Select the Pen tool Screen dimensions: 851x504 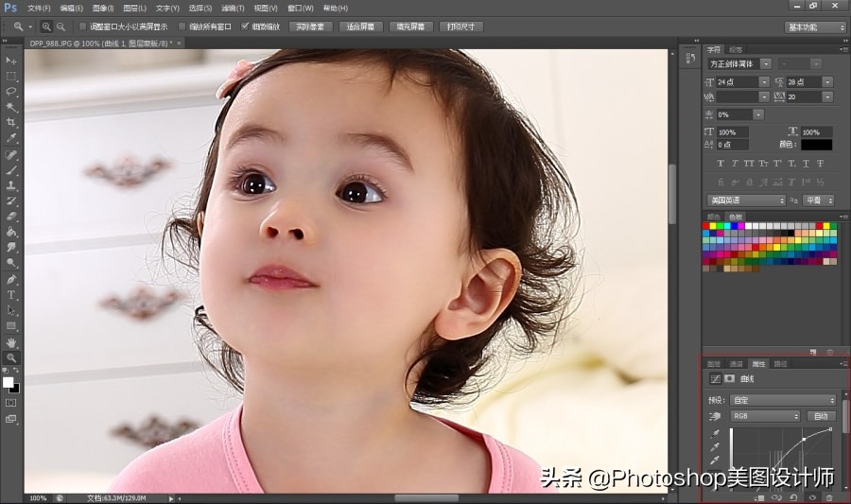coord(10,279)
